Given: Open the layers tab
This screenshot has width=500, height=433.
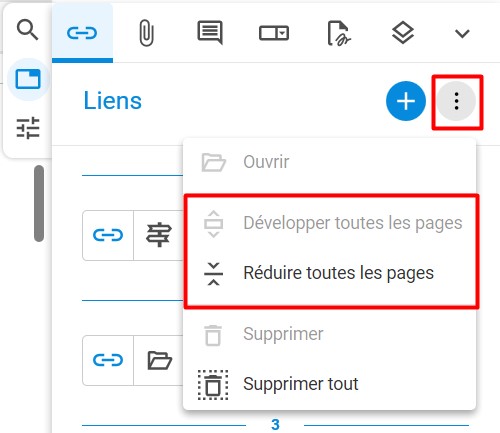Looking at the screenshot, I should click(402, 33).
